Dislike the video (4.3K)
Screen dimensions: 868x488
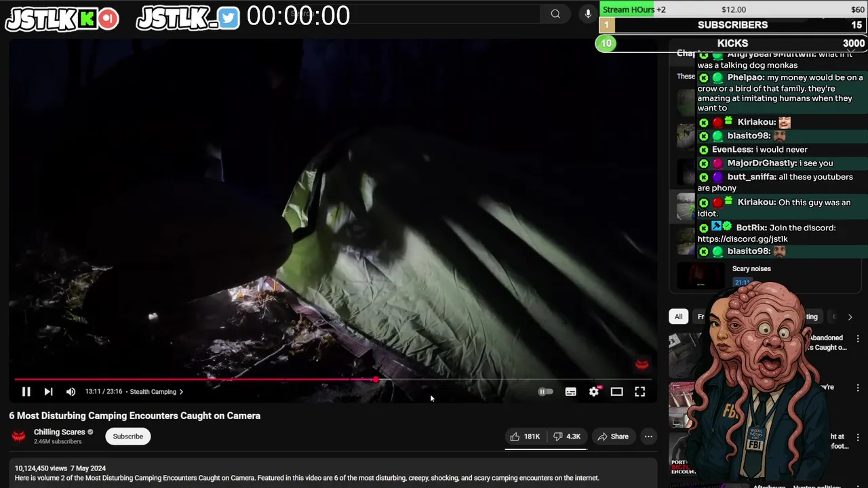coord(567,436)
